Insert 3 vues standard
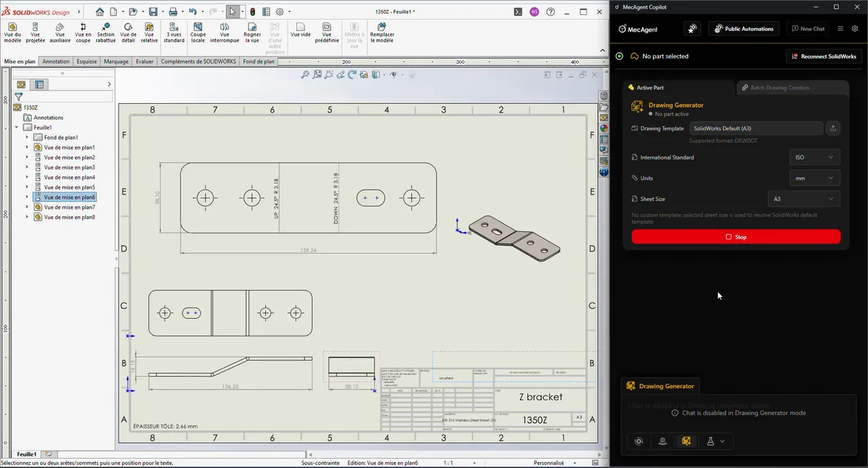This screenshot has width=868, height=468. click(x=174, y=33)
